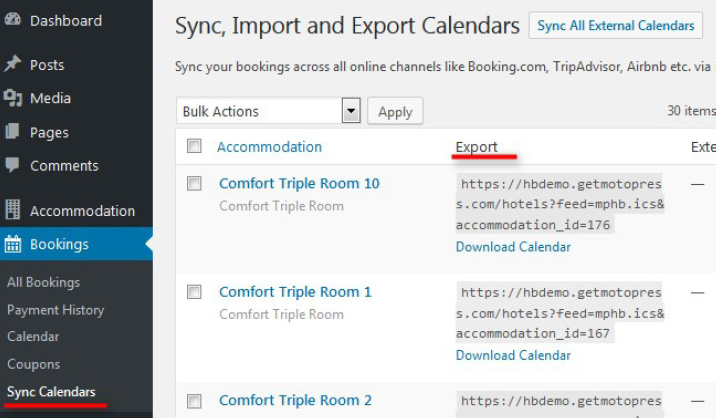Download Calendar for Comfort Triple Room 10
718x420 pixels.
coord(513,247)
